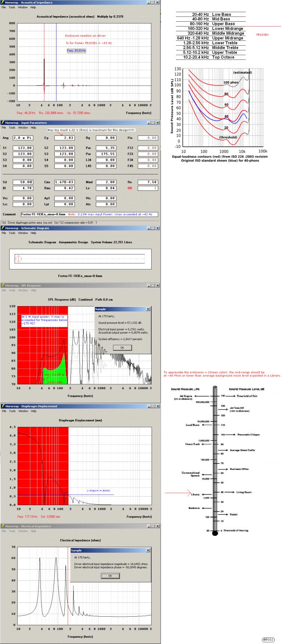Click the Fta field in Input Parameters
The width and height of the screenshot is (283, 644).
pyautogui.click(x=148, y=138)
